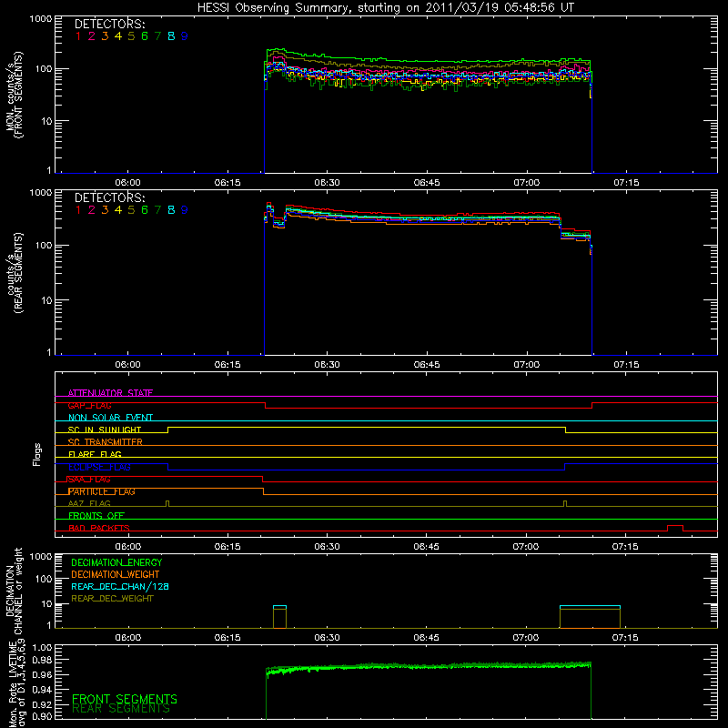Viewport: 728px width, 728px height.
Task: Click the 07:15 tick under the Flags panel
Action: click(x=625, y=547)
